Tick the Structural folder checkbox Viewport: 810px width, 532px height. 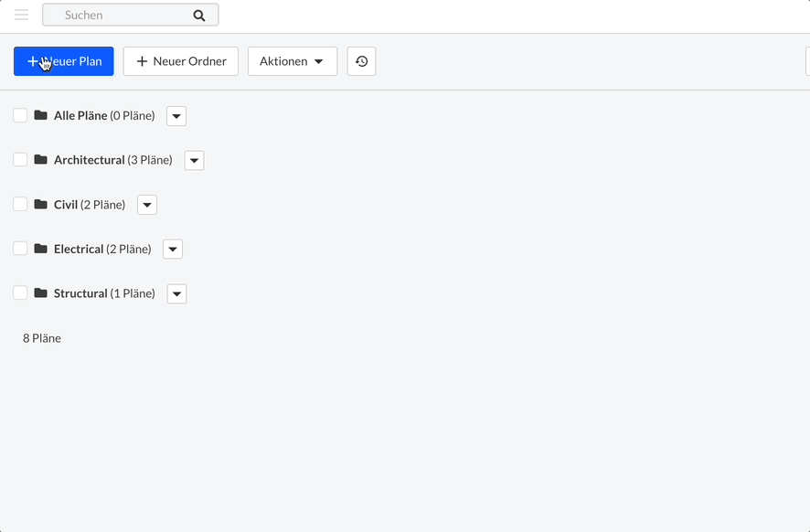click(20, 293)
